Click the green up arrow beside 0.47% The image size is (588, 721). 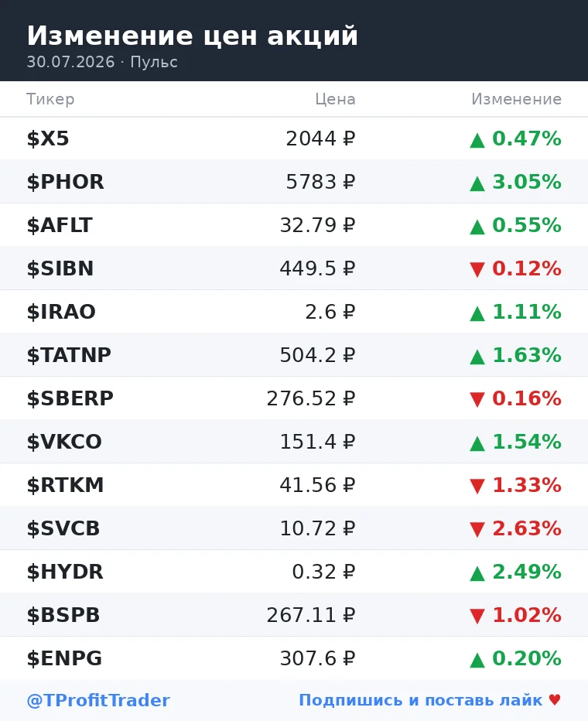click(x=477, y=140)
